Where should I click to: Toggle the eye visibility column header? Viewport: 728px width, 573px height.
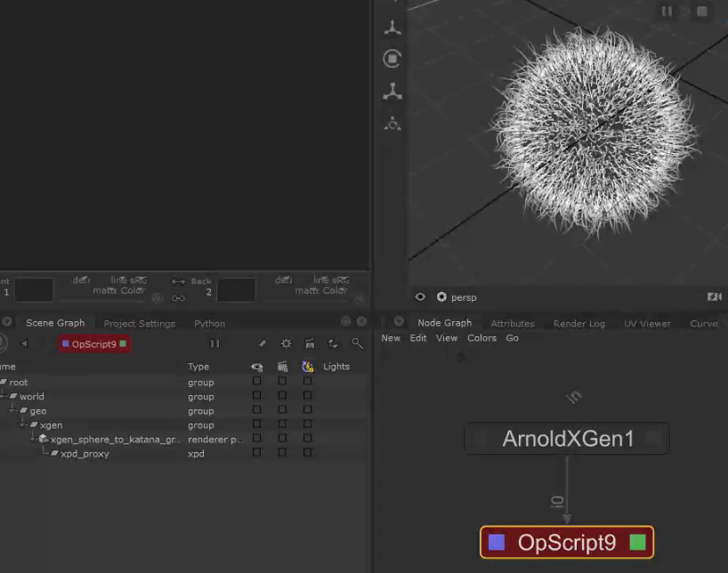pyautogui.click(x=257, y=366)
